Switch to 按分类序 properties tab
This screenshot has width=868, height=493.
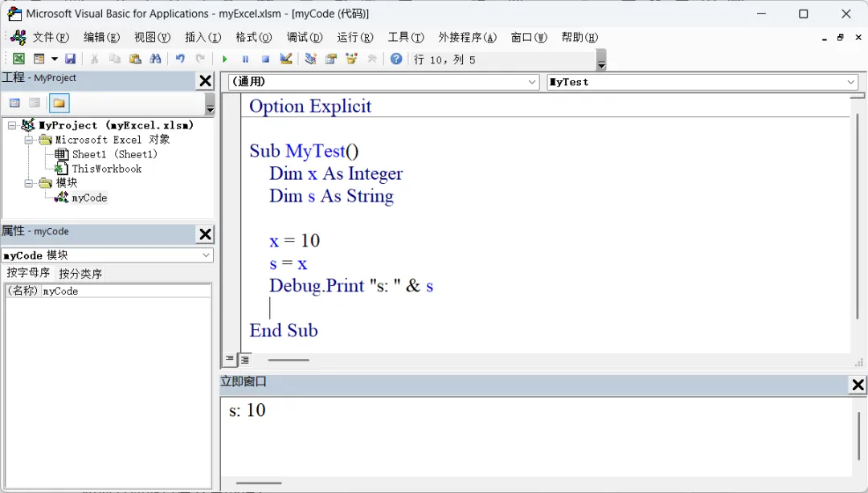point(80,273)
